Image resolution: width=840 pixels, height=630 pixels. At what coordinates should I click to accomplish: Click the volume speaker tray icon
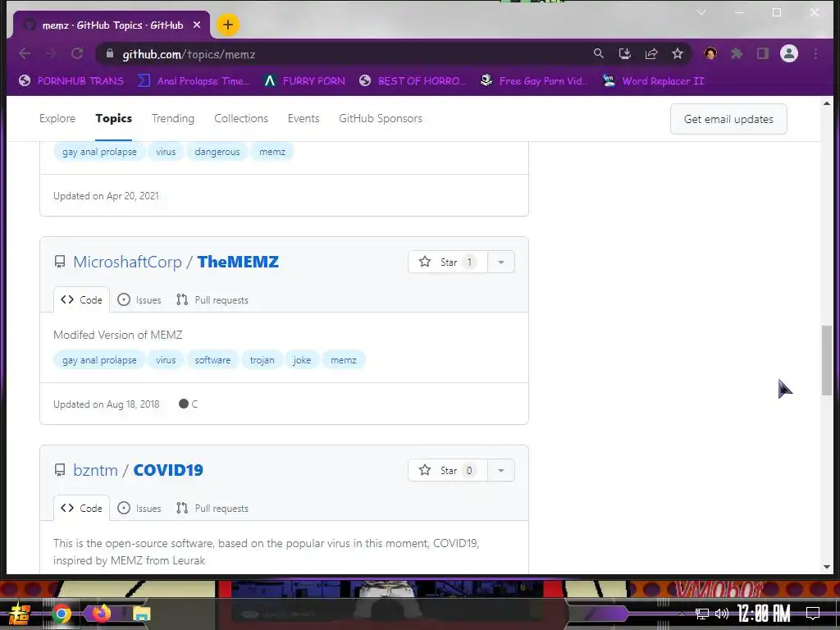point(722,614)
